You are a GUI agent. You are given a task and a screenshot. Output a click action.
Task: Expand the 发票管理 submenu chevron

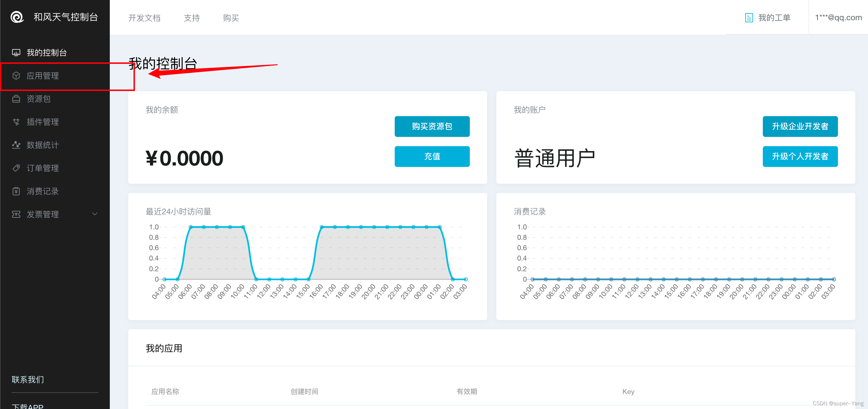(95, 214)
